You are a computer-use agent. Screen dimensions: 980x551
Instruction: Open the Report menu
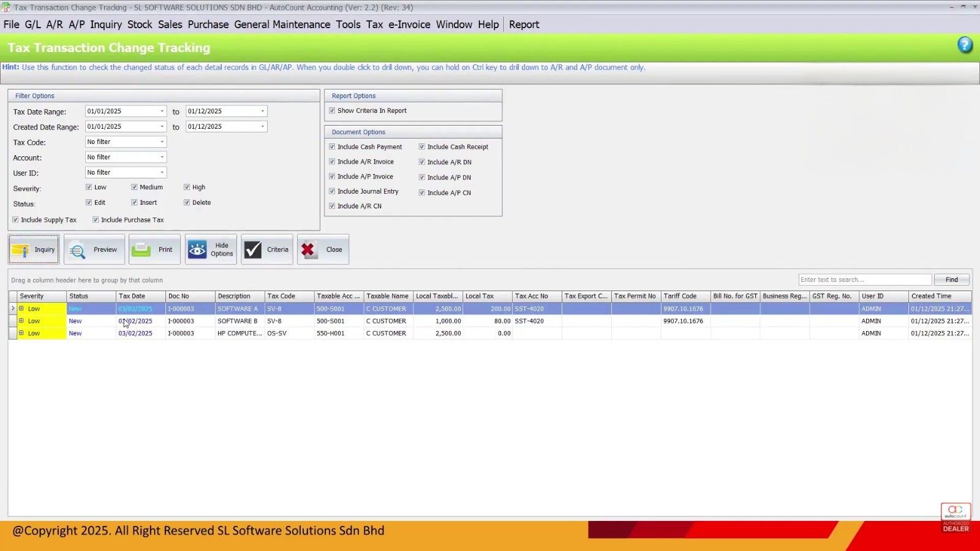(x=524, y=25)
